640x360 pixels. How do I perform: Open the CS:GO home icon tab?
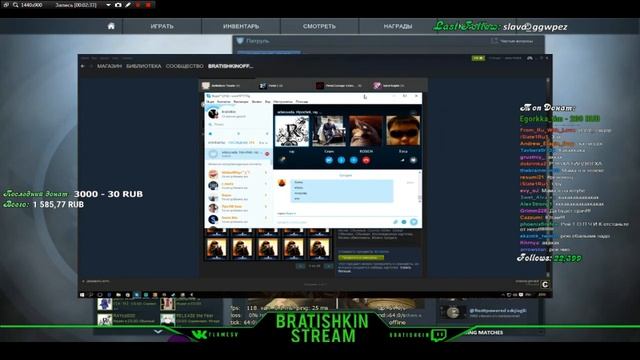tap(111, 26)
